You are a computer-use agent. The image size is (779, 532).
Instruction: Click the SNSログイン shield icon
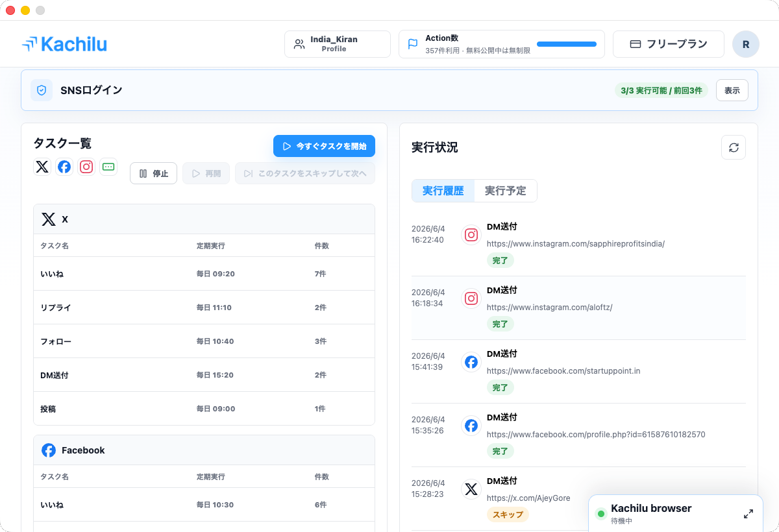tap(42, 90)
